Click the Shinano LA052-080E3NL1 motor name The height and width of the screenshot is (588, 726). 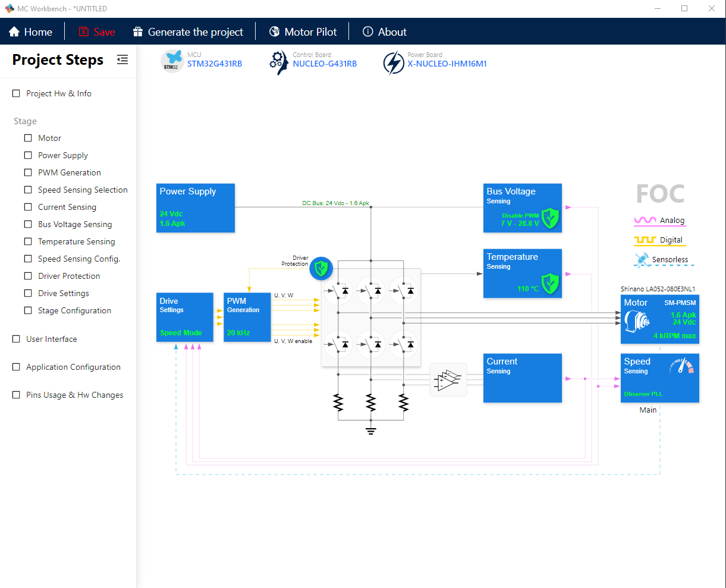(658, 289)
